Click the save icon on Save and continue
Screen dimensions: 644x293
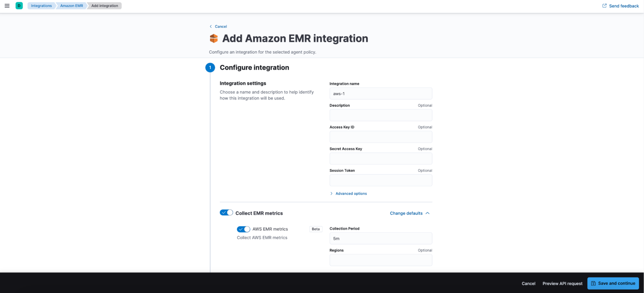point(593,283)
